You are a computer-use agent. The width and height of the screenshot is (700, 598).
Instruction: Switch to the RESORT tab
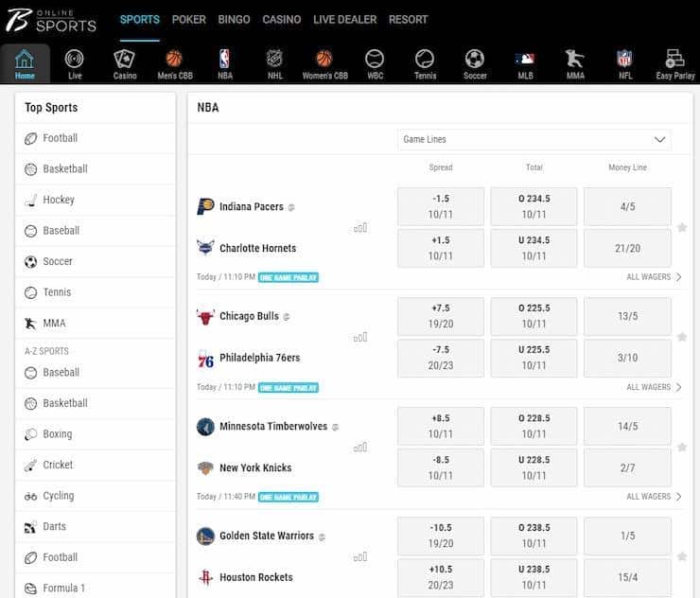point(408,20)
